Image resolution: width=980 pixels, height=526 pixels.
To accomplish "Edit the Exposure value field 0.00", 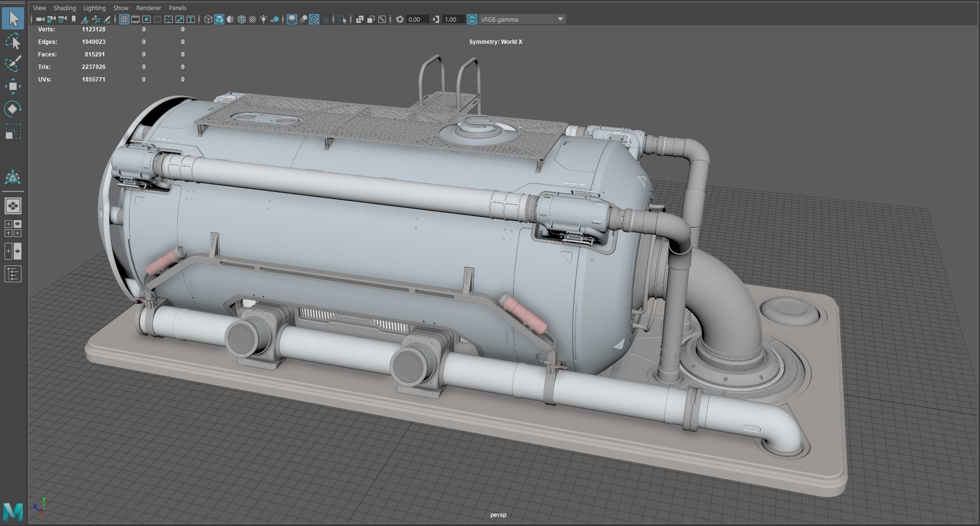I will (x=417, y=19).
